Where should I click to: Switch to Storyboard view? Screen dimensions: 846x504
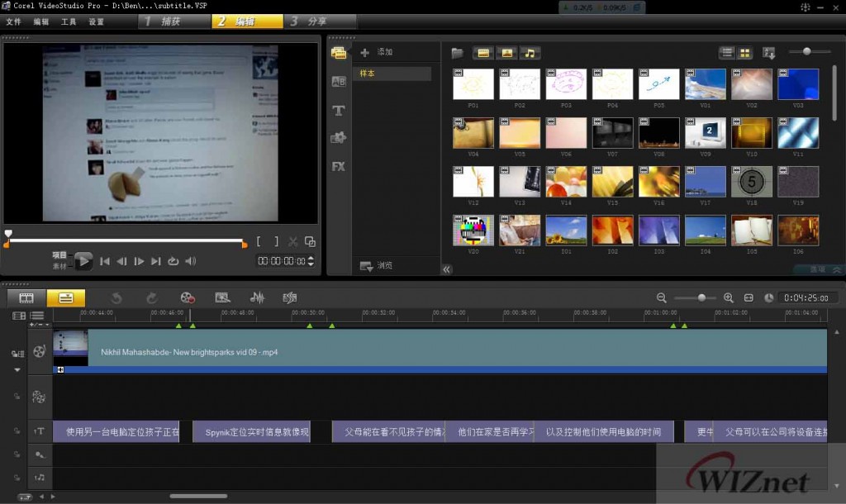point(26,297)
